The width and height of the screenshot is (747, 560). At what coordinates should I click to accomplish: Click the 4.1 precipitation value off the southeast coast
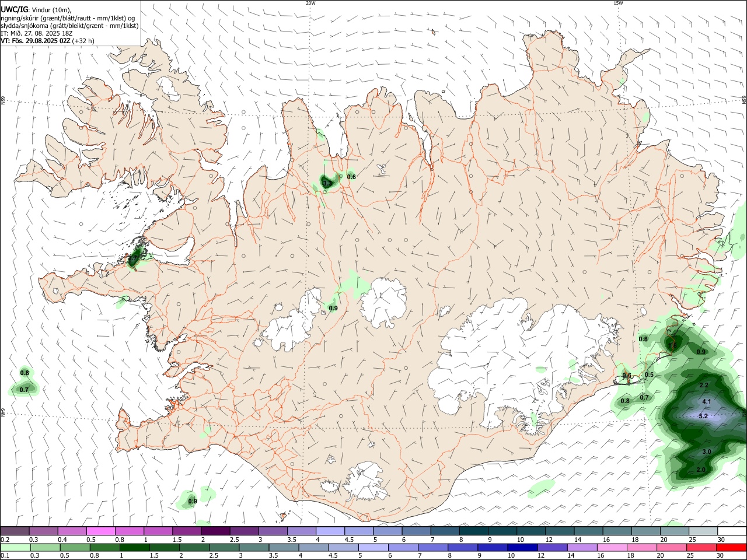coord(707,401)
